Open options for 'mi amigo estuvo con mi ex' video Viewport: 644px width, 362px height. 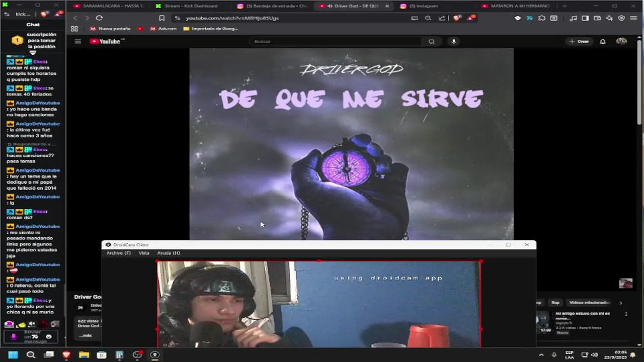(x=626, y=314)
